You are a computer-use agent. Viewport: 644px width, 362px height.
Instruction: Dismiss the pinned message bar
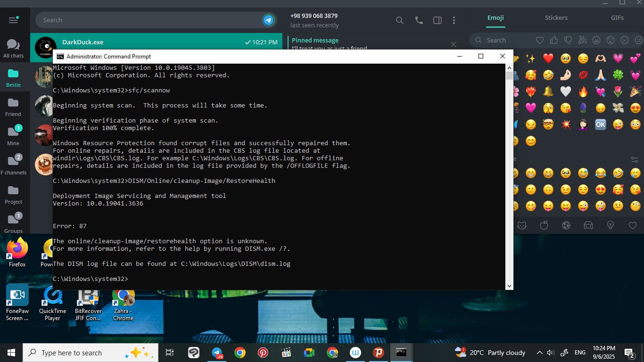coord(454,44)
